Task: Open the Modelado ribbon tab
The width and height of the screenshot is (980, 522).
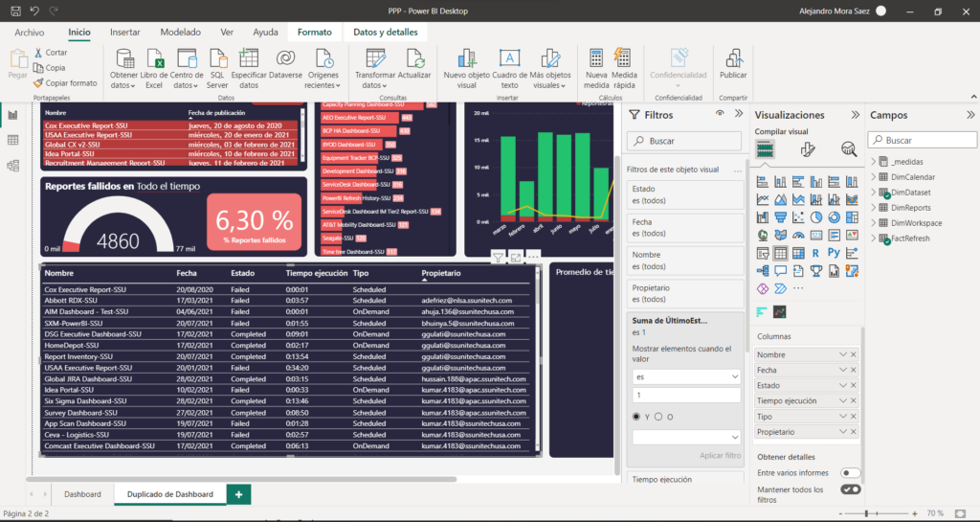Action: tap(180, 32)
